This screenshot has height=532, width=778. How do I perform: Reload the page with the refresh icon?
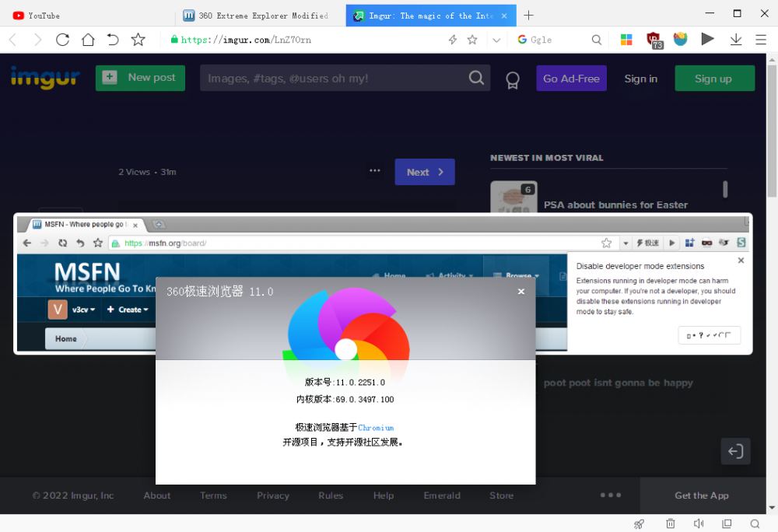[x=63, y=40]
